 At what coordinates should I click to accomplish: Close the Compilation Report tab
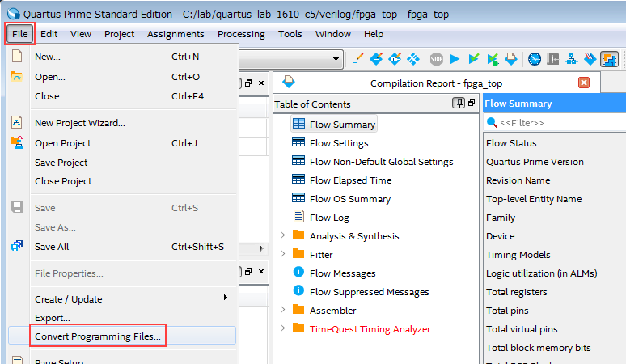(584, 83)
